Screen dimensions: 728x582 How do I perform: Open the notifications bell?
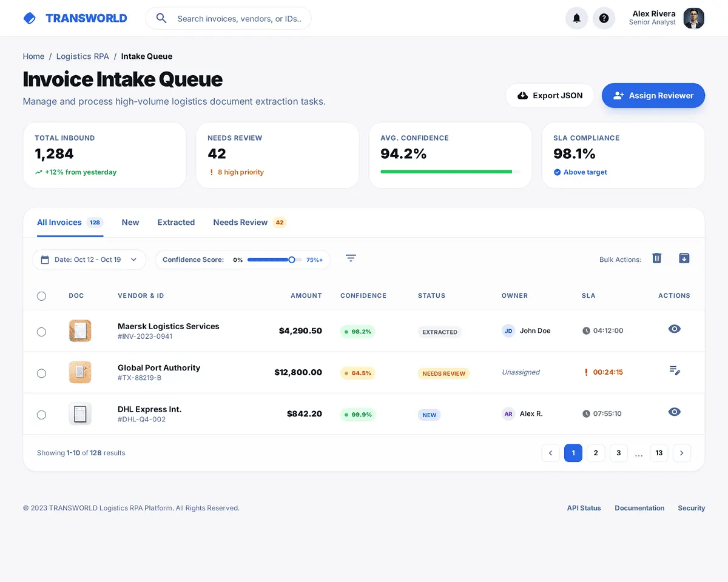click(x=576, y=18)
